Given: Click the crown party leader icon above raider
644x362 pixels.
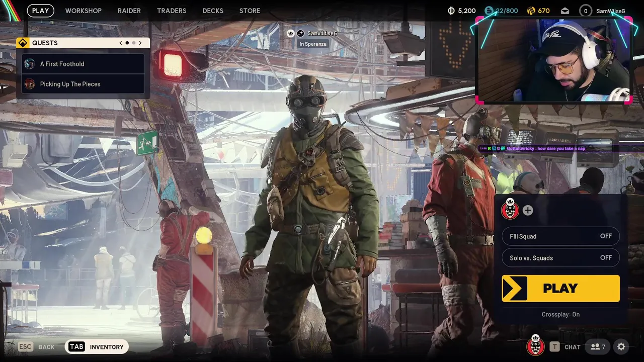Looking at the screenshot, I should tap(290, 33).
